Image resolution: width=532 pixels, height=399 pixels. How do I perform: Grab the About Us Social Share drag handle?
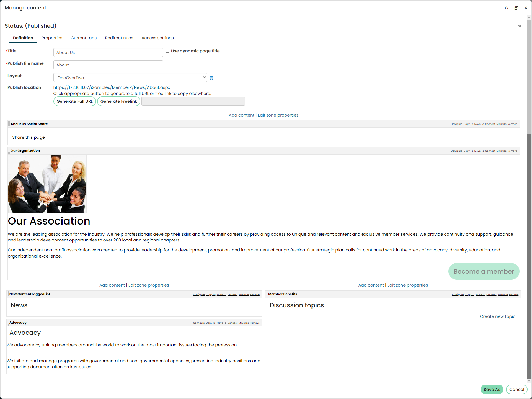[x=9, y=124]
